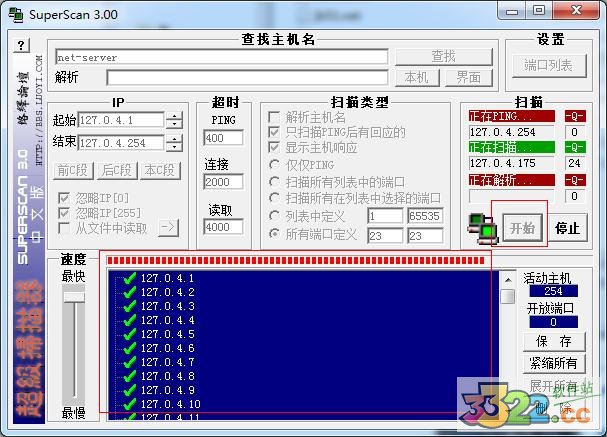
Task: Click the red scan progress bar
Action: click(296, 260)
